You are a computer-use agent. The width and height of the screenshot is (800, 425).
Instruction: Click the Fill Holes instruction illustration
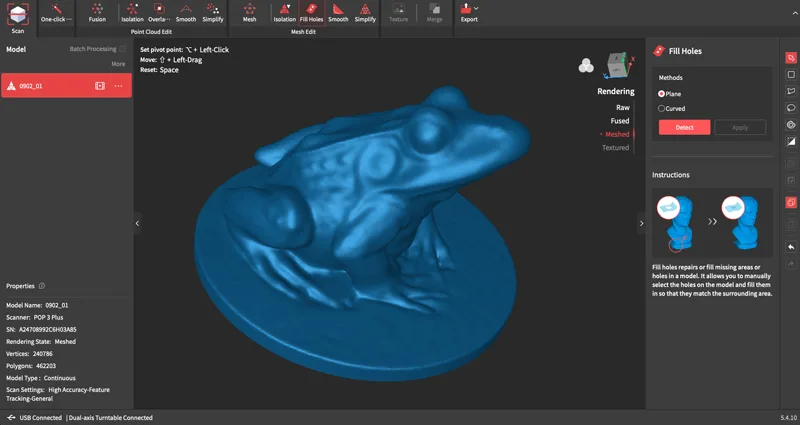pos(712,223)
